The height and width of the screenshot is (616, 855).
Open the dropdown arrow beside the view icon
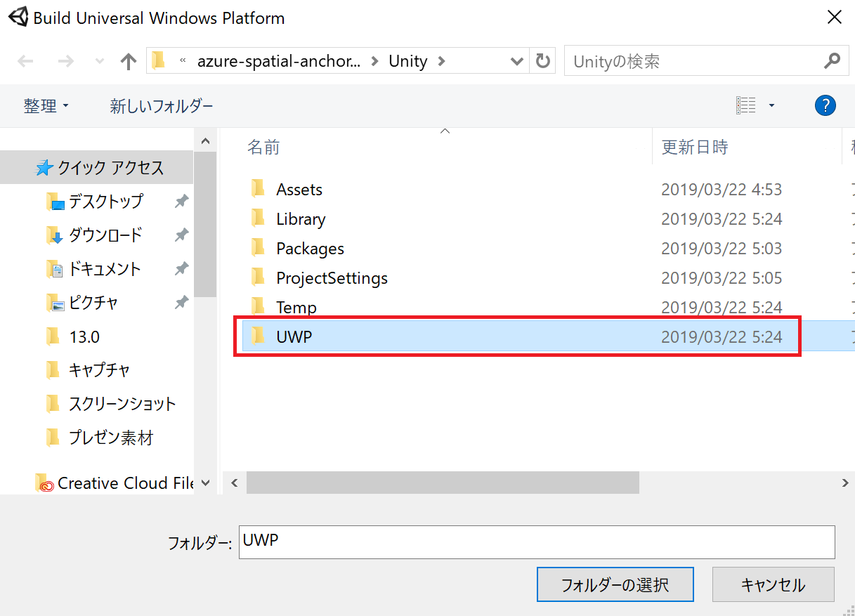(x=771, y=104)
